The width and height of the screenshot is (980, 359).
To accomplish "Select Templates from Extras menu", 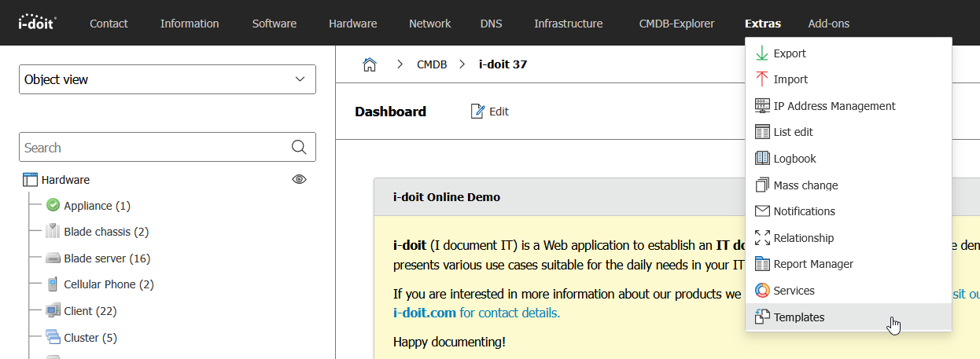I will pyautogui.click(x=798, y=317).
